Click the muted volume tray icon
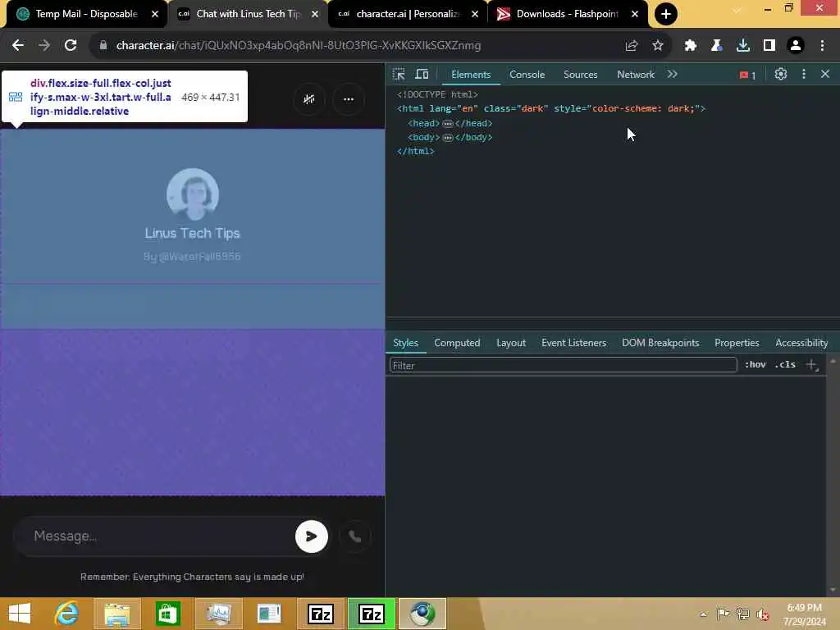 tap(762, 614)
